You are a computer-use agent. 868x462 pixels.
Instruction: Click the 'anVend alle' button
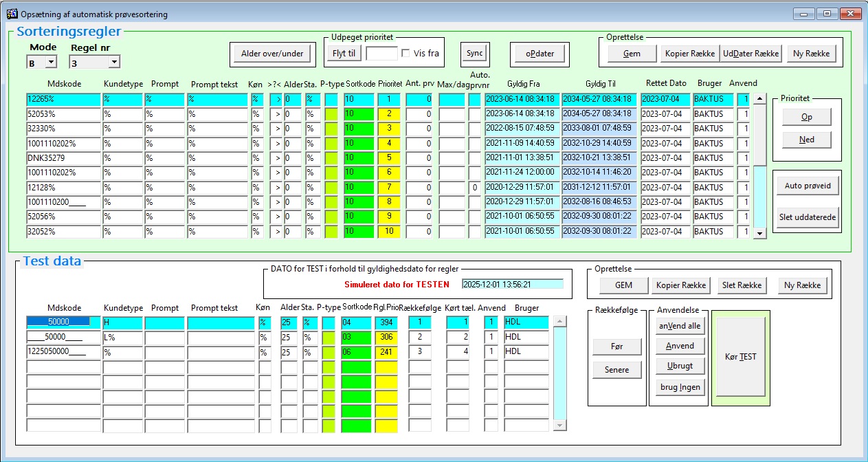point(680,327)
